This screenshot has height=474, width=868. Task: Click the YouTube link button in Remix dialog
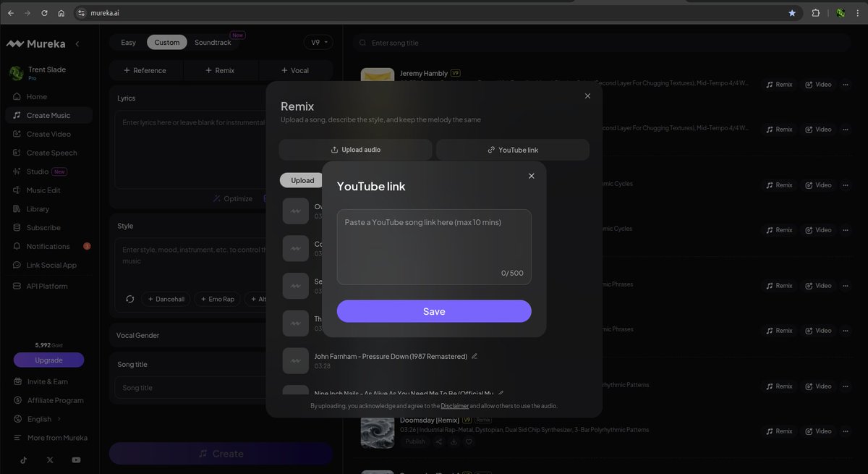(513, 150)
